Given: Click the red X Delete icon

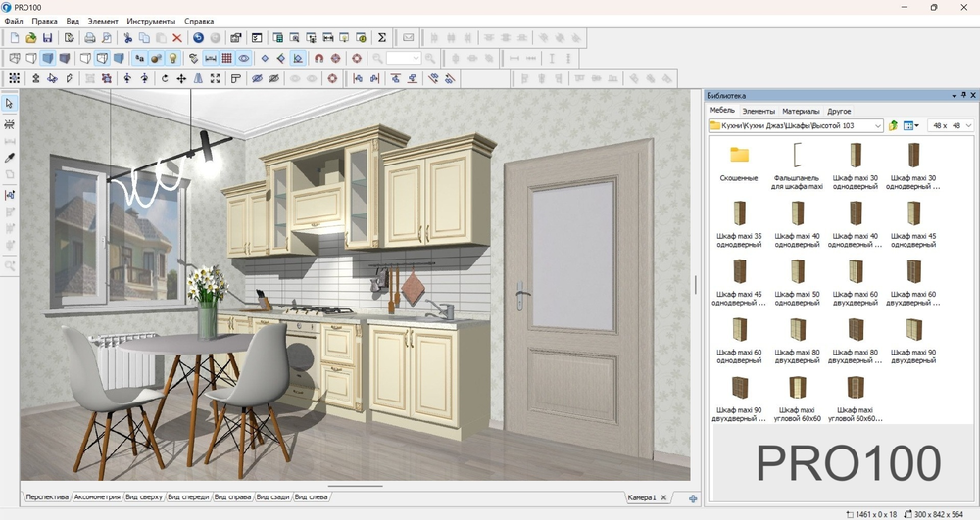Looking at the screenshot, I should pos(176,38).
